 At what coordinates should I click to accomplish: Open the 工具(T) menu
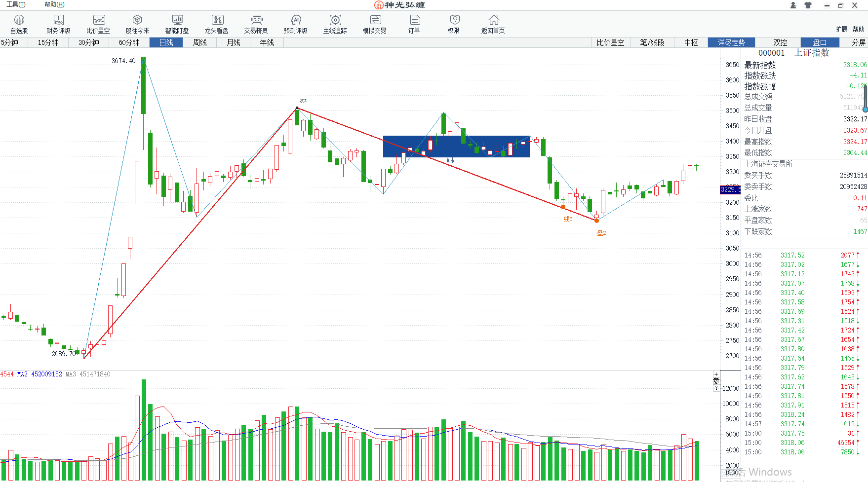click(16, 4)
